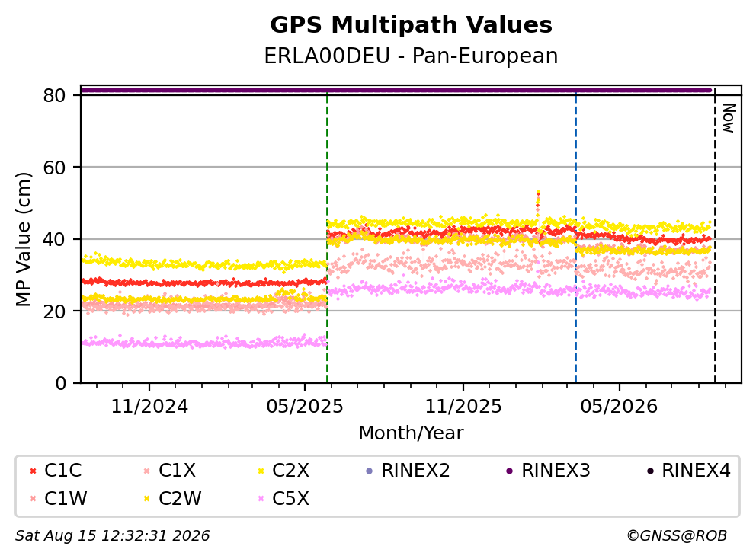The image size is (756, 559).
Task: Click the spike in data near 02/2026
Action: pyautogui.click(x=537, y=205)
